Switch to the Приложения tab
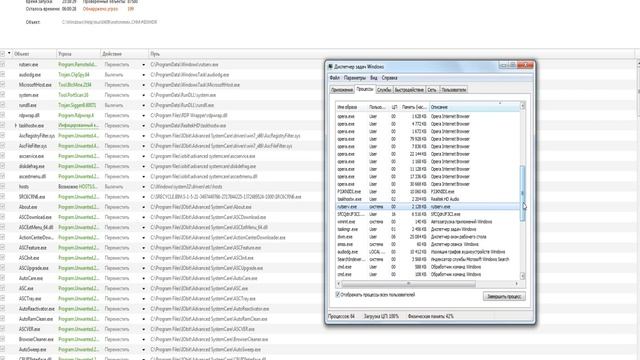Viewport: 640px width, 360px height. 342,90
